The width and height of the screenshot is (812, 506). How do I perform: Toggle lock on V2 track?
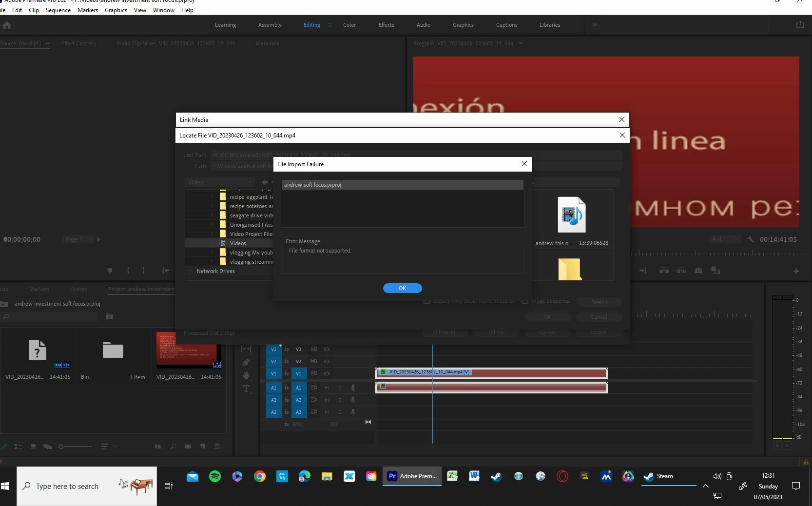(287, 361)
